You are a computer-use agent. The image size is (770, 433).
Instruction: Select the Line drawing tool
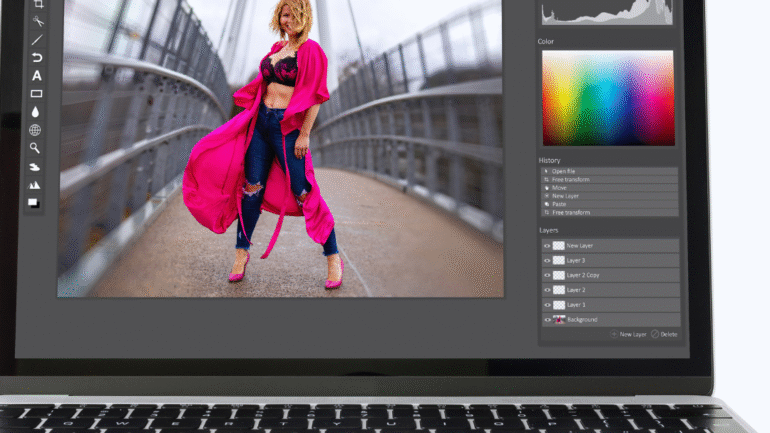37,40
